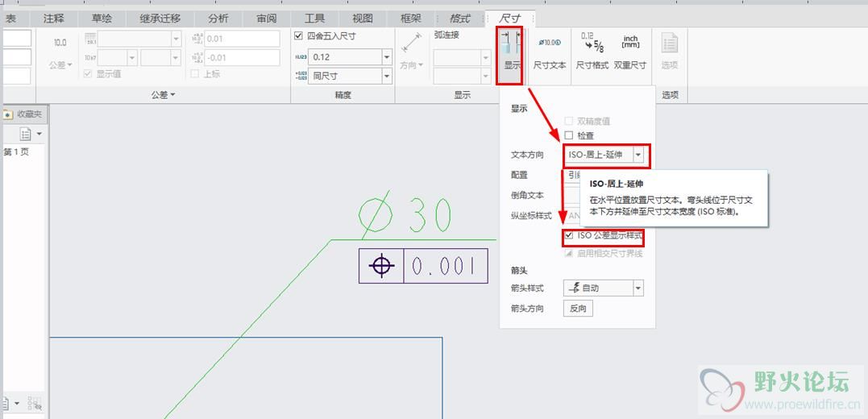This screenshot has width=868, height=419.
Task: Open the 选项 group label
Action: [670, 95]
